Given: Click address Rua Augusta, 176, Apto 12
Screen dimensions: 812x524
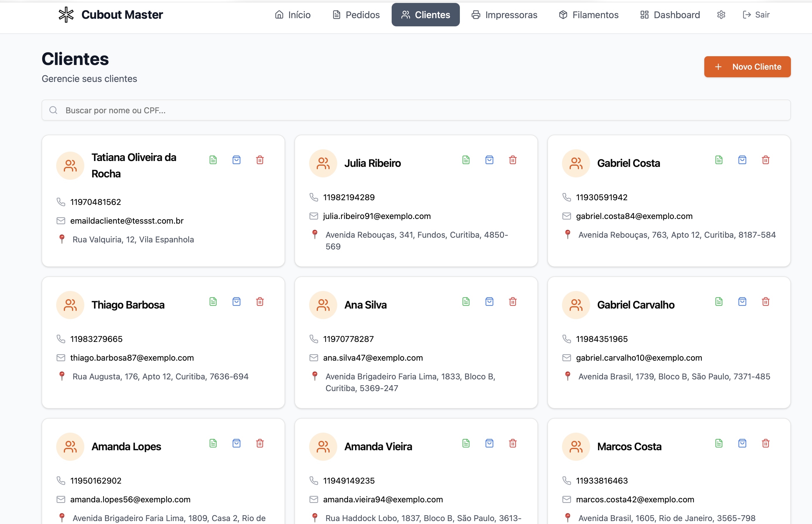Looking at the screenshot, I should (x=122, y=376).
